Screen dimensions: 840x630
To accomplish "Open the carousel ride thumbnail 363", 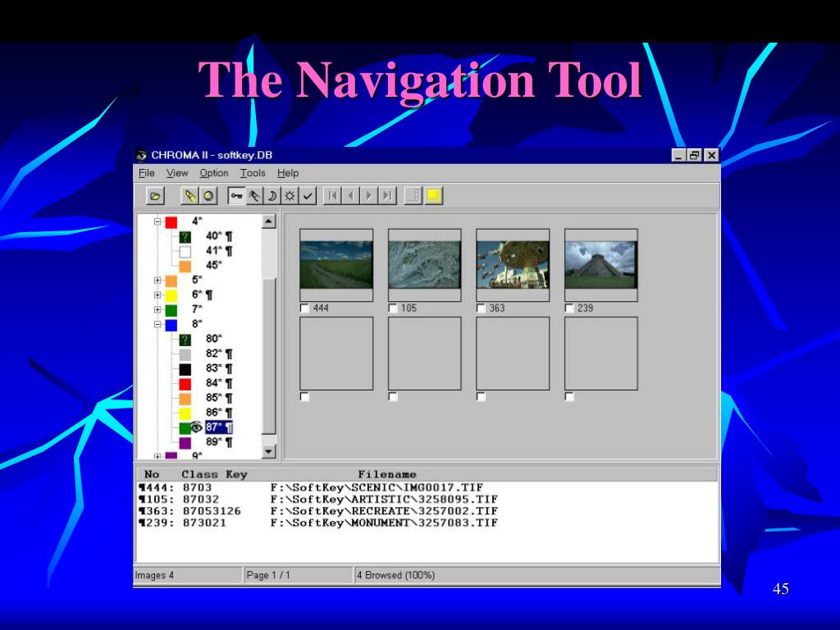I will click(x=513, y=265).
